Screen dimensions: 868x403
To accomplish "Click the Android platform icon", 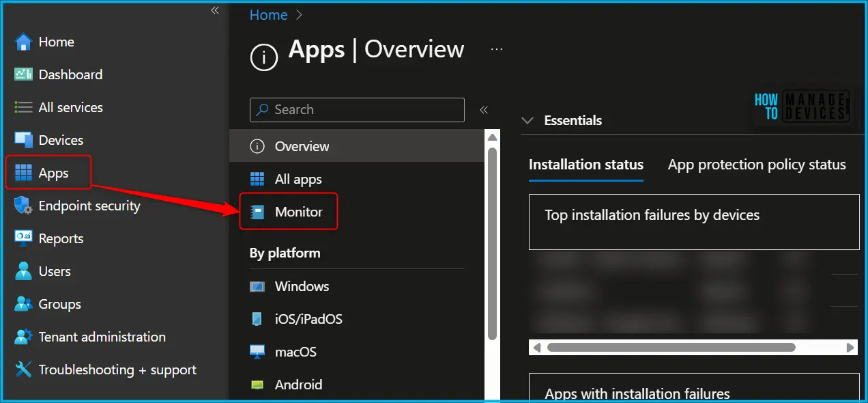I will tap(257, 385).
